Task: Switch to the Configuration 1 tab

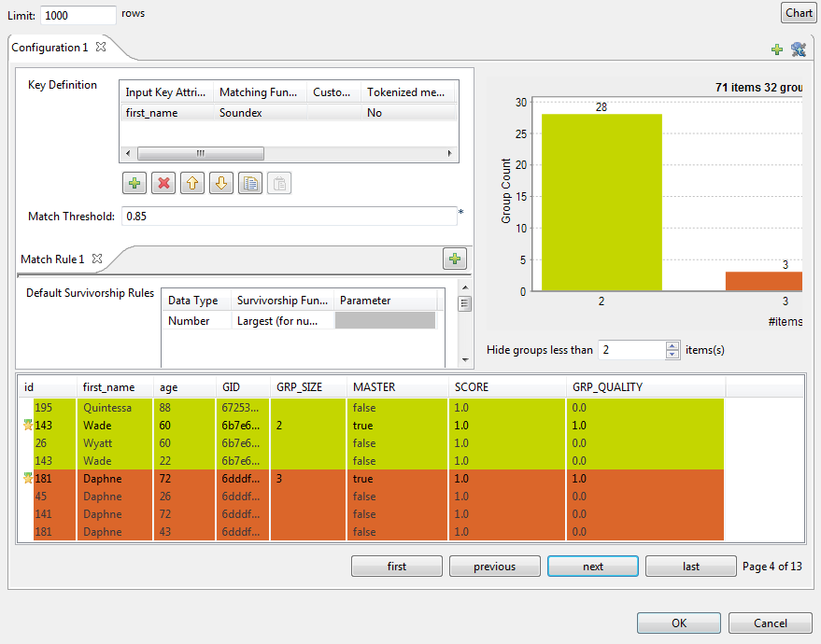Action: [50, 47]
